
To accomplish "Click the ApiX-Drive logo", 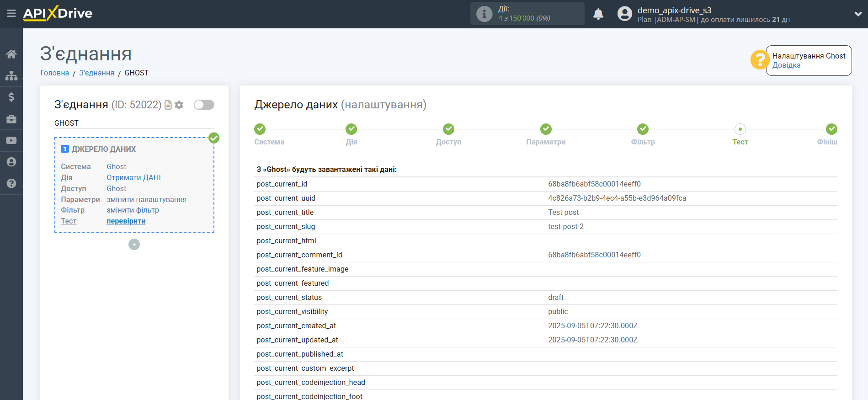I will 58,13.
